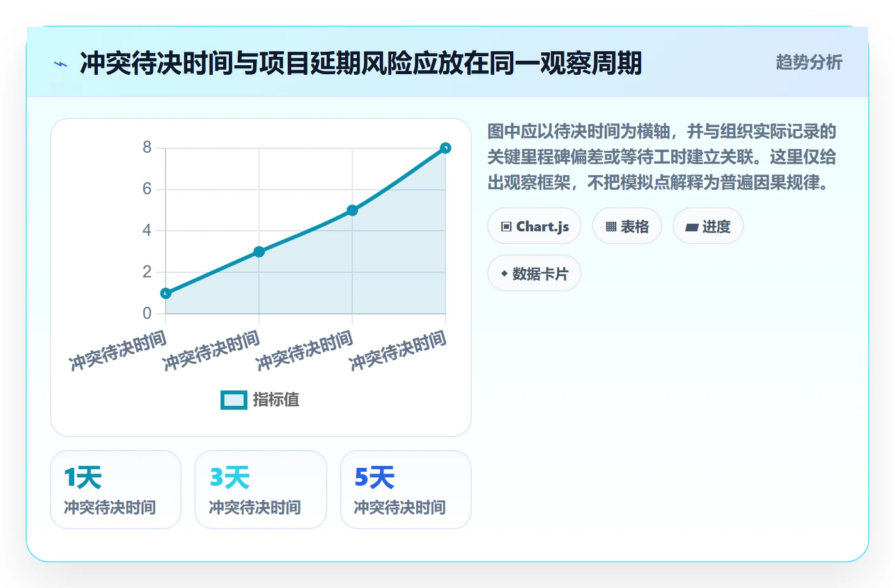Toggle the 指标值 legend color box
895x588 pixels.
pos(234,399)
